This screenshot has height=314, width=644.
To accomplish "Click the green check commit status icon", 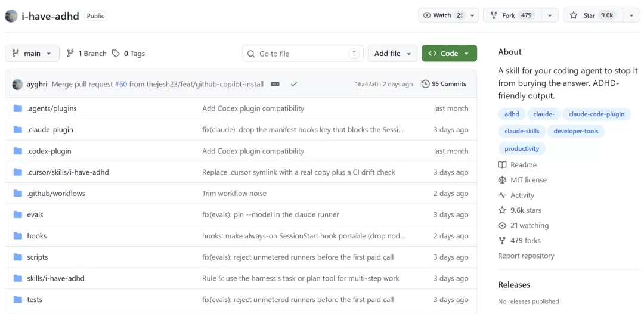I will (x=293, y=84).
